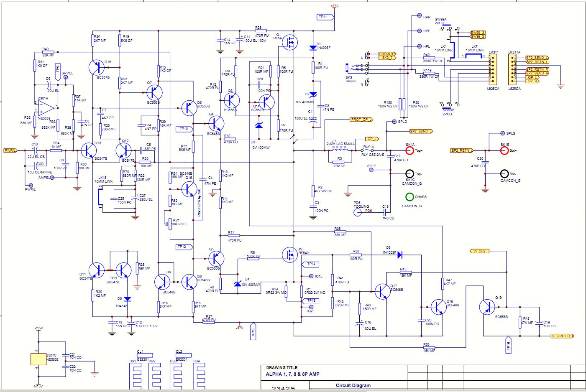Viewport: 586px width, 392px height.
Task: Select the Q1 IRF540 MOSFET symbol
Action: click(x=290, y=42)
